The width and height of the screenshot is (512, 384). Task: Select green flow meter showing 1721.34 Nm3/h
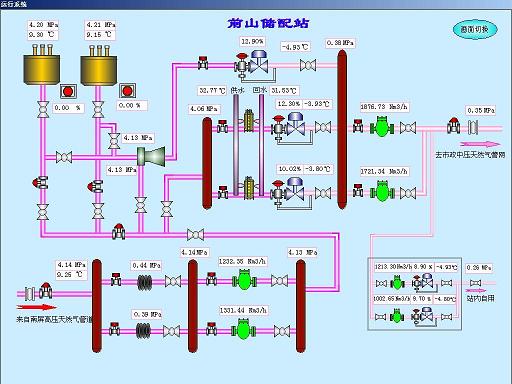(x=382, y=192)
